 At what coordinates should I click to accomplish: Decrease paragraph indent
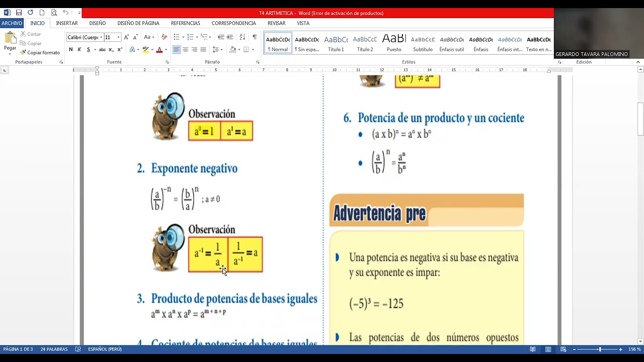tap(221, 37)
